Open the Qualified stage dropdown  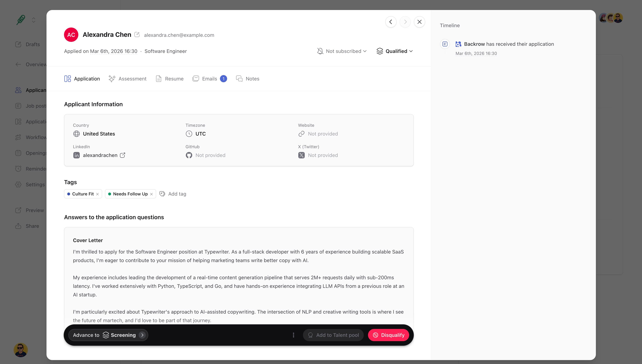coord(394,51)
